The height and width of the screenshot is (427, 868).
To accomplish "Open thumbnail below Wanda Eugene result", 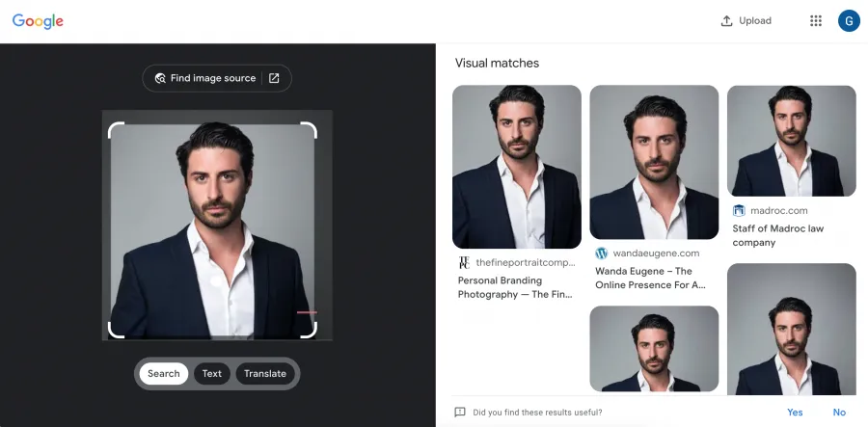I will [654, 349].
